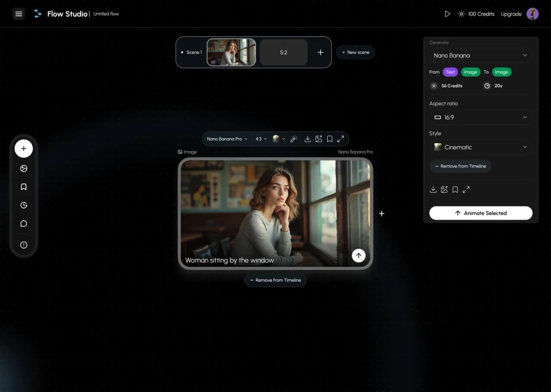Click the Flow Studio logo icon
This screenshot has height=392, width=551.
[38, 14]
